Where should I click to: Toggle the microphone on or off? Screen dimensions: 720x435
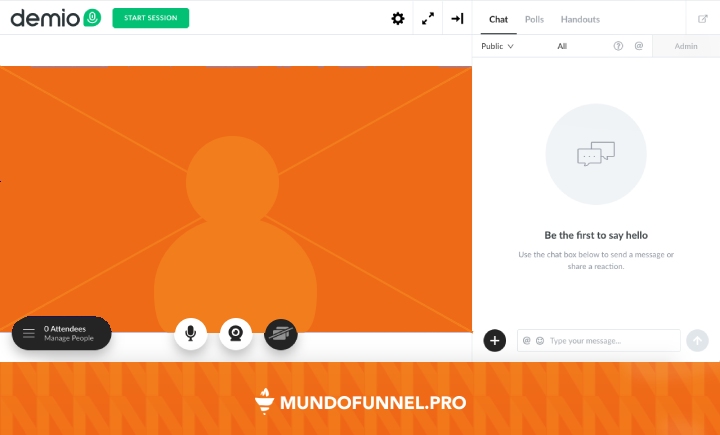pyautogui.click(x=191, y=334)
